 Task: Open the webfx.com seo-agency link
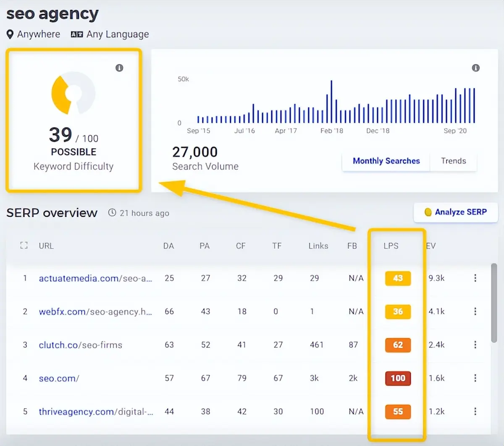[95, 312]
